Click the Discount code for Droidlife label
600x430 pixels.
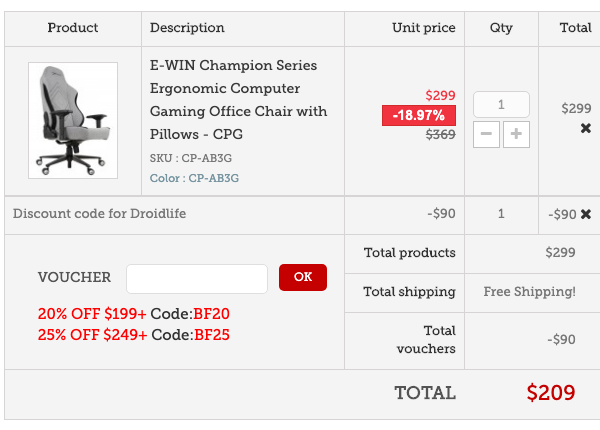tap(99, 214)
